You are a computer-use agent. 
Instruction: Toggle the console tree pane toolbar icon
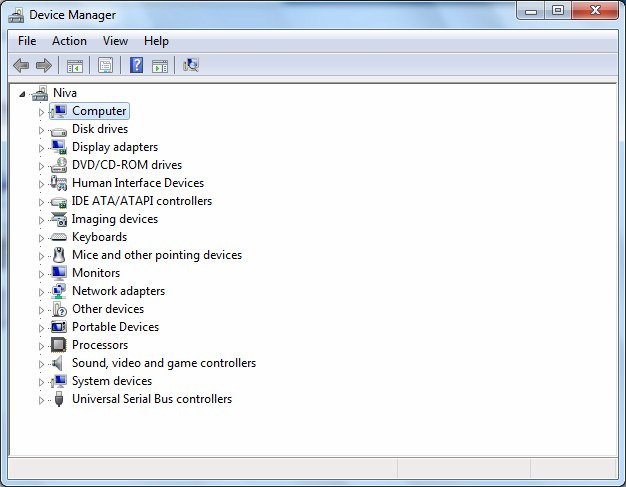point(75,65)
